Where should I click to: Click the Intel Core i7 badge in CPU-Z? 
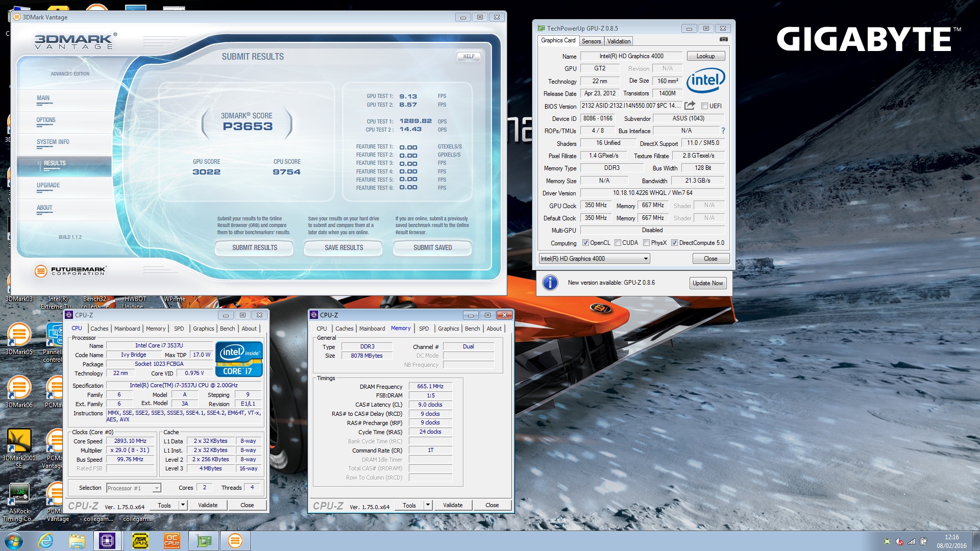239,359
